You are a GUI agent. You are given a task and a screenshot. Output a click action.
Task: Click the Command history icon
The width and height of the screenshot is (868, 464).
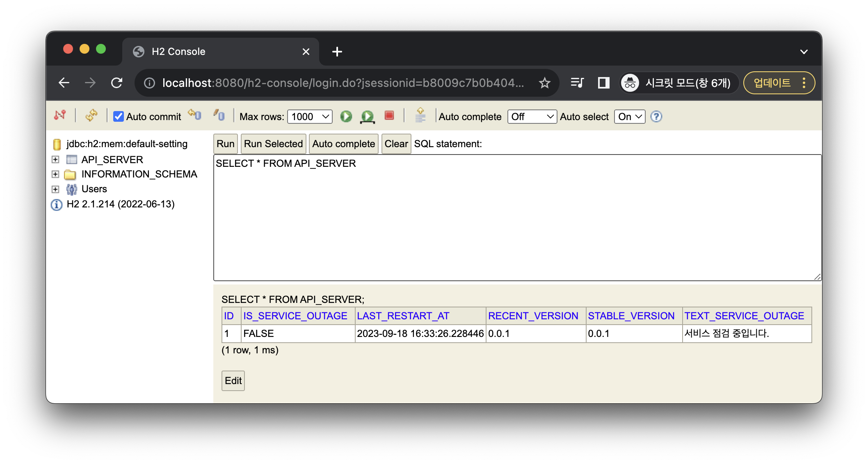click(420, 115)
